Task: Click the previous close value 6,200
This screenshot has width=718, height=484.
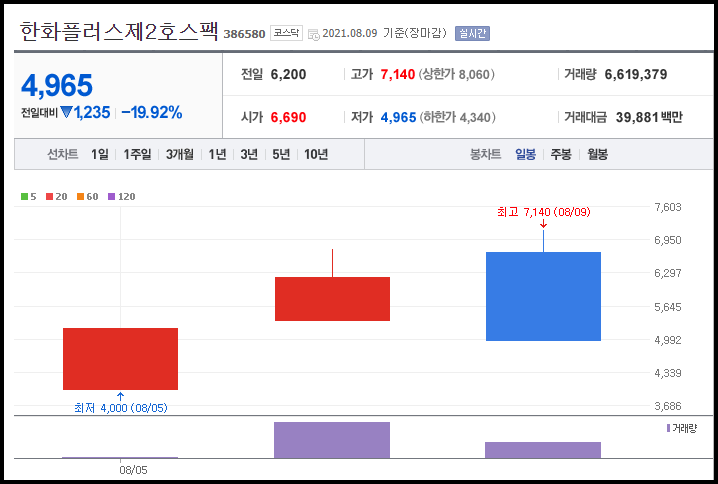Action: tap(288, 74)
